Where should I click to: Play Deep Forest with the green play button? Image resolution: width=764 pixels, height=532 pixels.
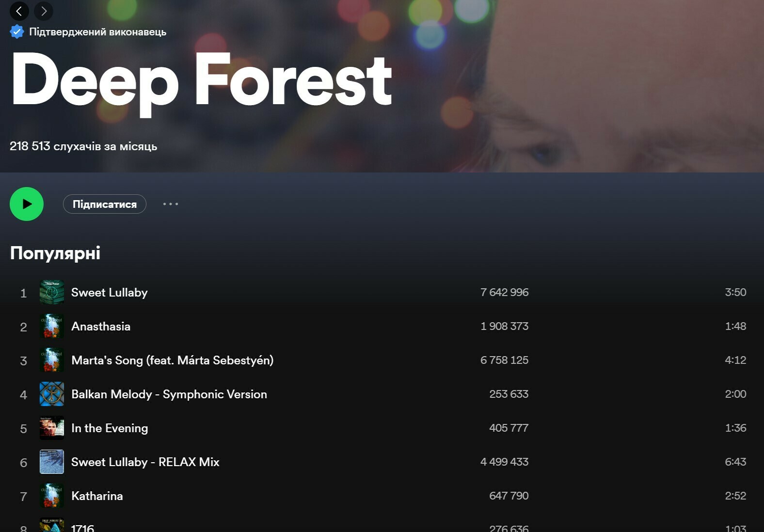pyautogui.click(x=27, y=204)
